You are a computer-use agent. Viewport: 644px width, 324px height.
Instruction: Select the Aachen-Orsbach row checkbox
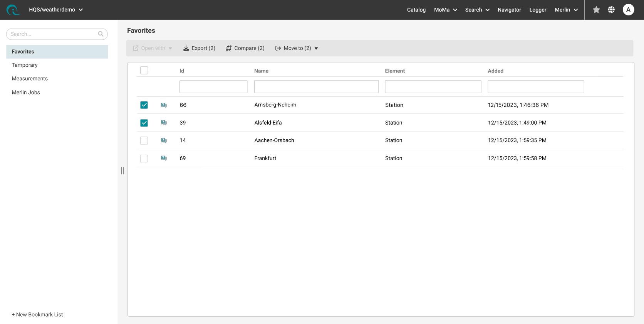[x=144, y=140]
